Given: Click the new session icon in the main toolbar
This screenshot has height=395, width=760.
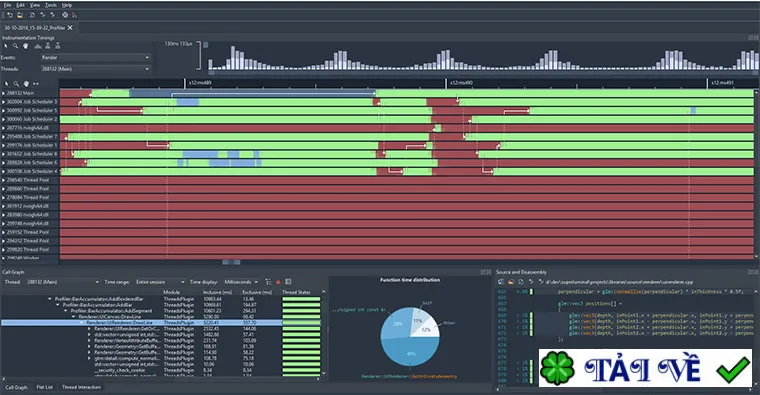Looking at the screenshot, I should [x=10, y=15].
